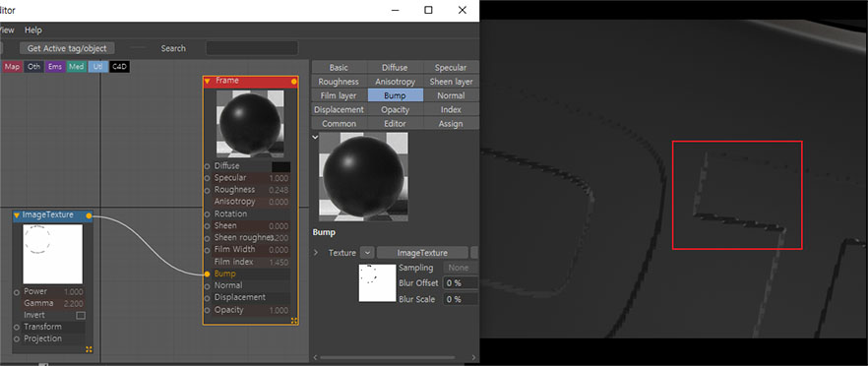The height and width of the screenshot is (366, 868).
Task: Click the Opacity input pin on Frame node
Action: tap(207, 310)
